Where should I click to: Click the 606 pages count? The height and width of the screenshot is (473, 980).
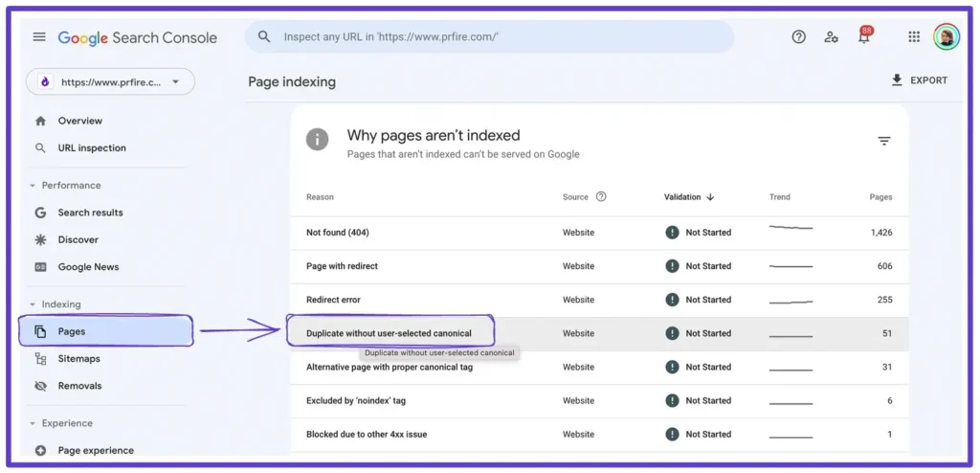(x=885, y=266)
